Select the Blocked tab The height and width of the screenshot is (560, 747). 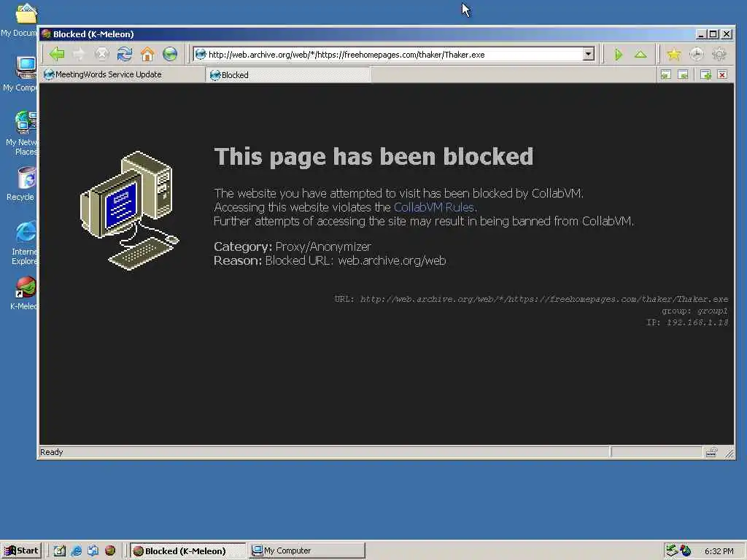[x=287, y=75]
